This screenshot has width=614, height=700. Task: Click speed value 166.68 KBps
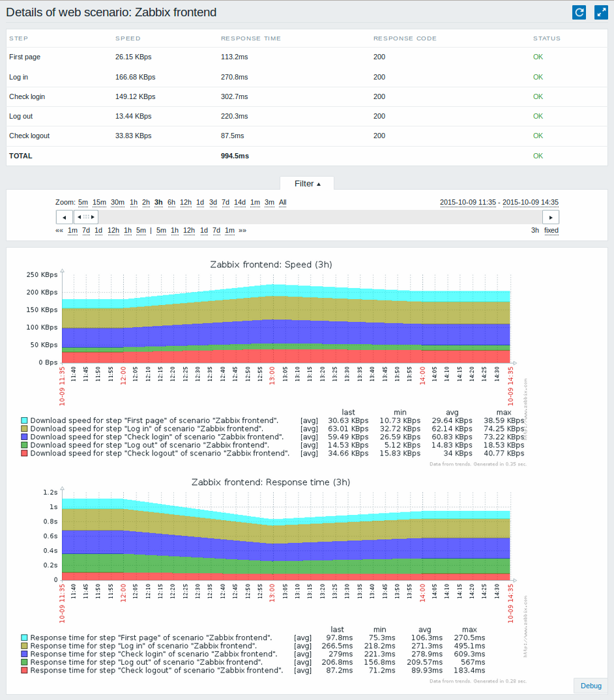(x=136, y=77)
